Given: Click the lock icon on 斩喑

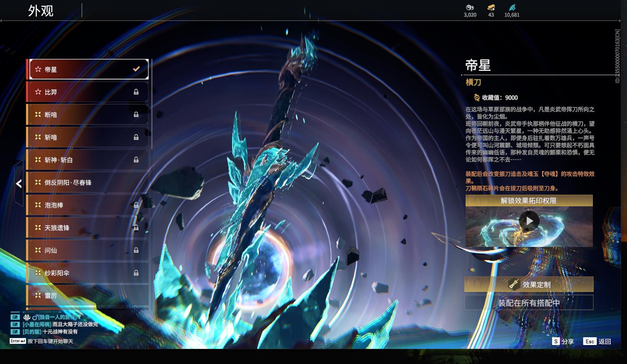Looking at the screenshot, I should [x=136, y=137].
